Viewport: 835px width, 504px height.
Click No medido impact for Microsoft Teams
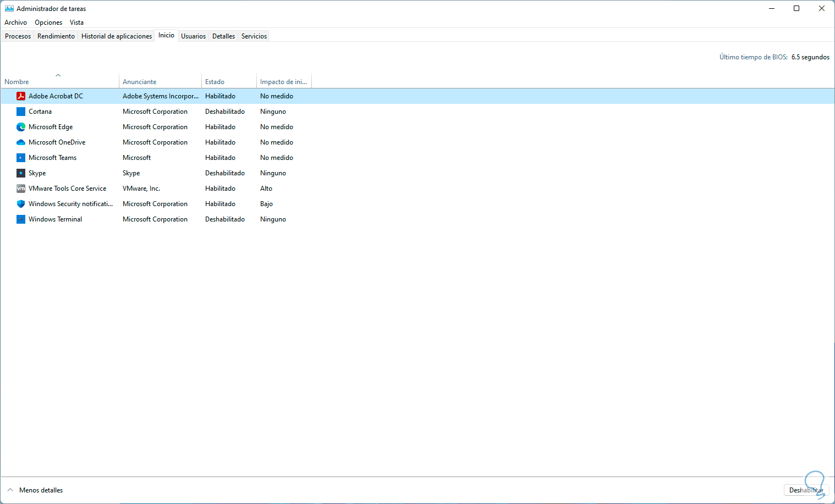coord(277,158)
